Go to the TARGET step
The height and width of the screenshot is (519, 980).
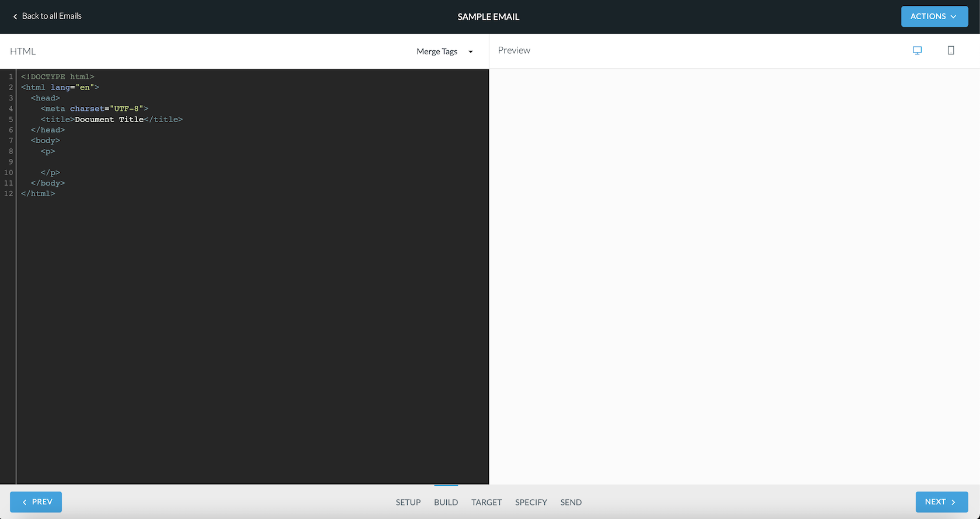click(486, 502)
